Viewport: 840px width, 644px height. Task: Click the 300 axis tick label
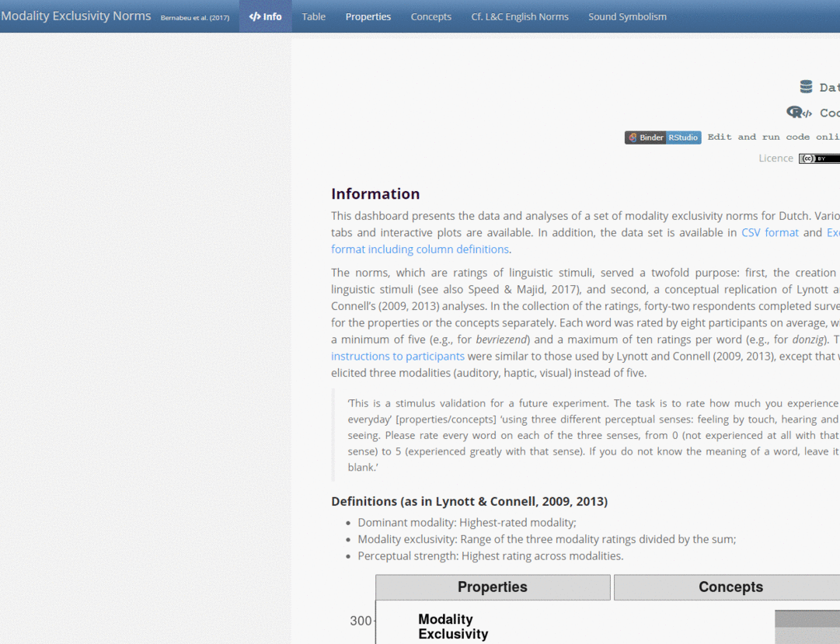click(361, 621)
